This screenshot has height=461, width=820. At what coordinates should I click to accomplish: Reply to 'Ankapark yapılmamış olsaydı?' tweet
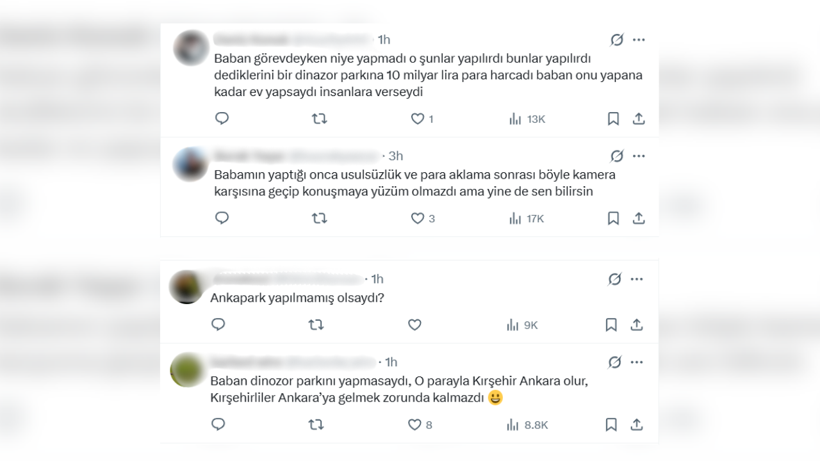pos(218,325)
